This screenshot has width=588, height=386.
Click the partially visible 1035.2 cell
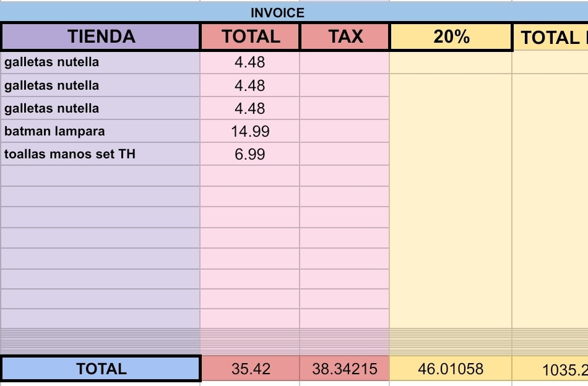[551, 369]
